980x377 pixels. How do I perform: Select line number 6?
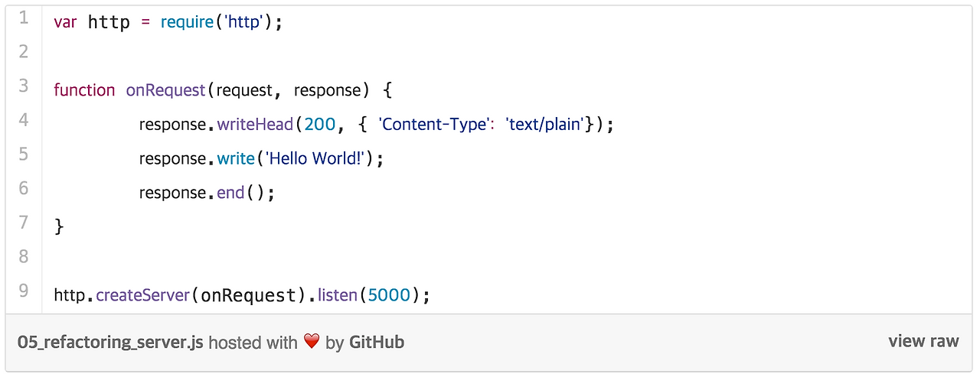pyautogui.click(x=24, y=187)
